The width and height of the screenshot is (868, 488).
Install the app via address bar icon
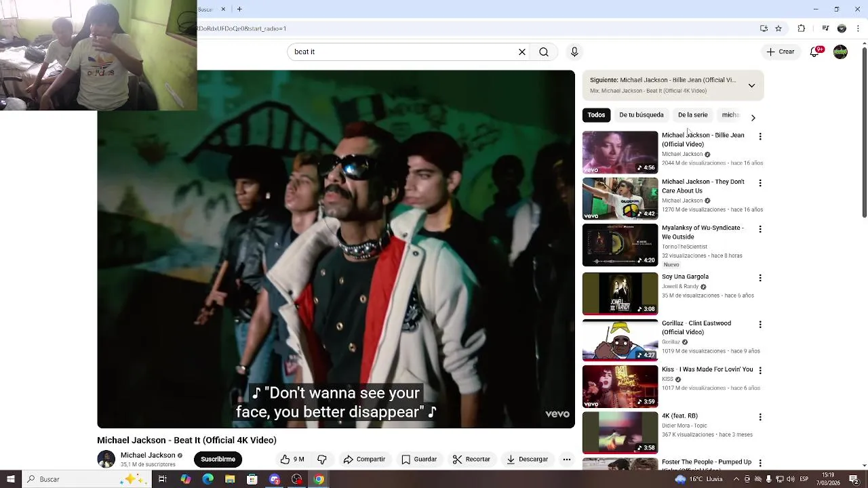764,28
